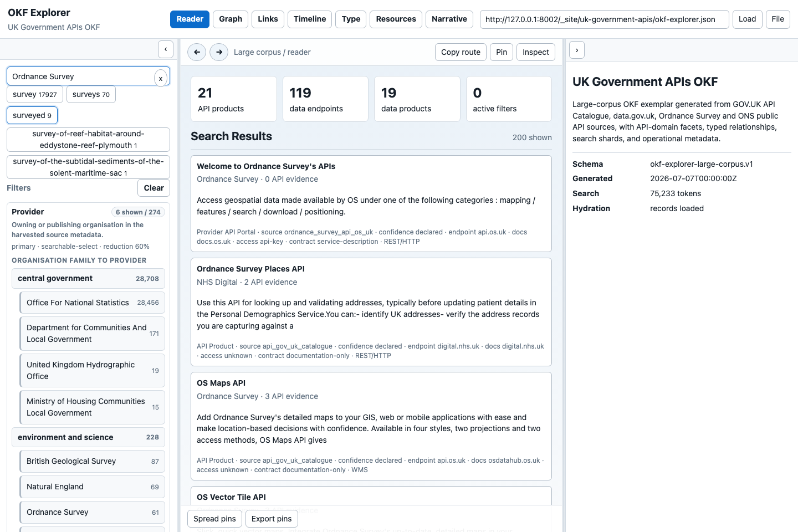Pin the current view

pyautogui.click(x=502, y=52)
